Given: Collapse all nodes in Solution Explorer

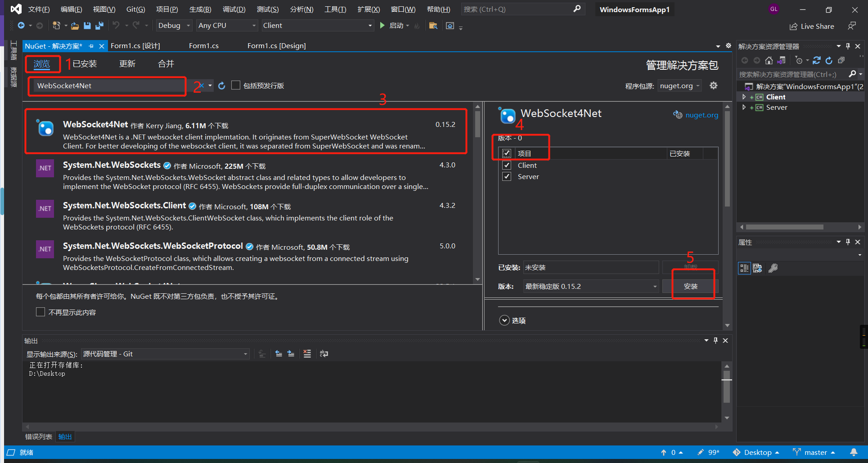Looking at the screenshot, I should (x=841, y=60).
